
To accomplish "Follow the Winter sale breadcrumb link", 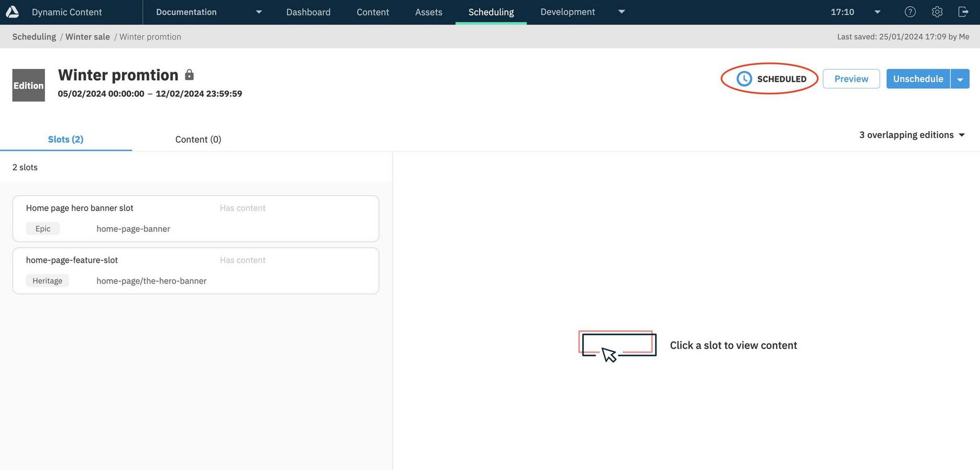I will (88, 36).
